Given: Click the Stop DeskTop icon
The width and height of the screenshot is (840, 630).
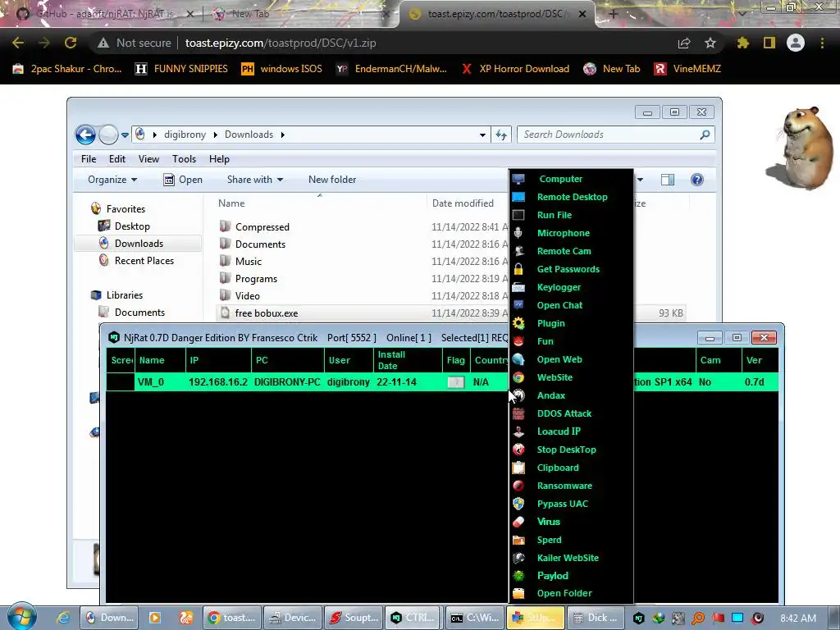Looking at the screenshot, I should (x=518, y=450).
